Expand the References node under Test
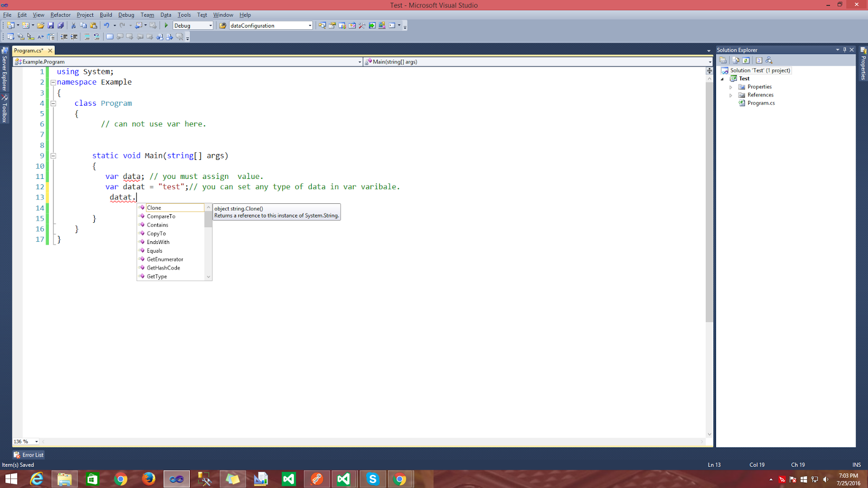 click(731, 94)
